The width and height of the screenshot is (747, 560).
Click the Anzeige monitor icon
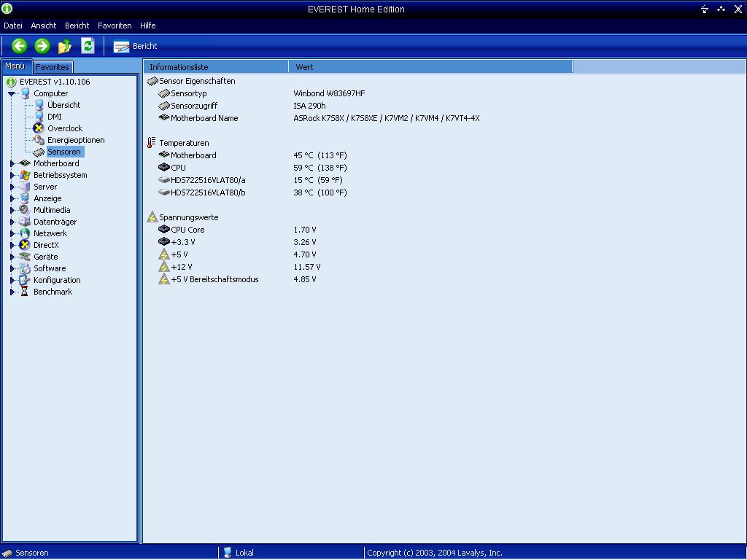point(25,198)
